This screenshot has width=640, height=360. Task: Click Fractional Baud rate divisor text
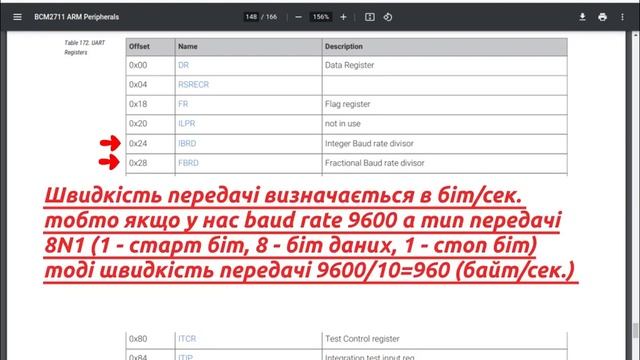click(374, 163)
